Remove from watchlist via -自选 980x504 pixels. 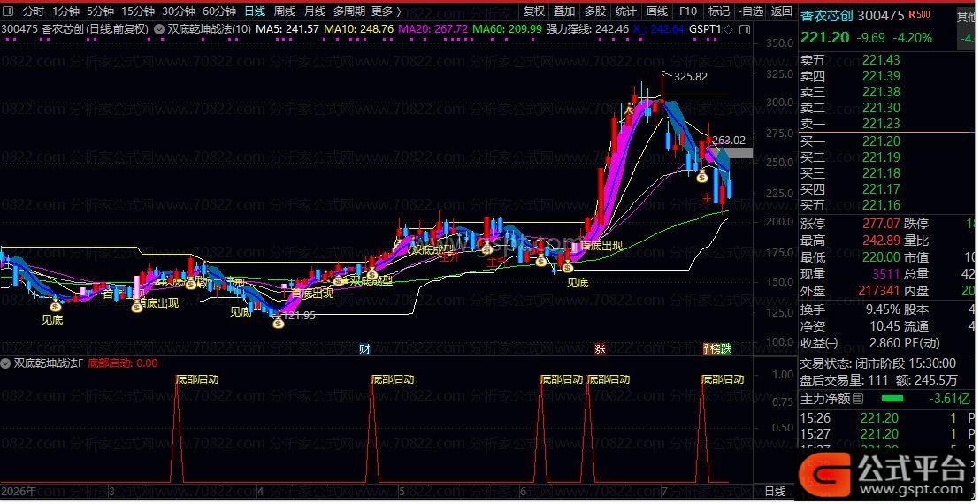point(751,11)
